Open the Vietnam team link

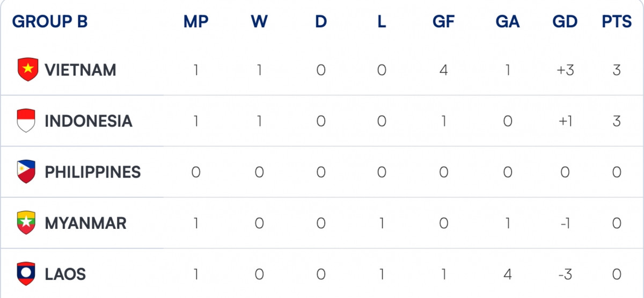coord(80,70)
